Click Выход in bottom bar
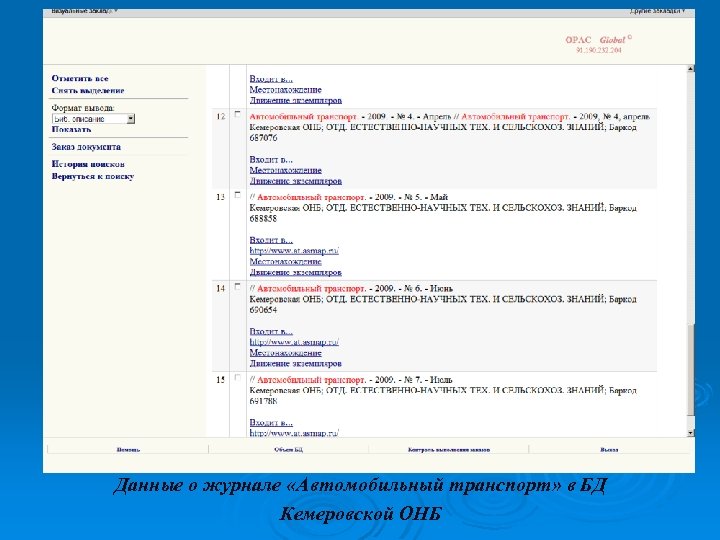The width and height of the screenshot is (720, 540). pyautogui.click(x=609, y=450)
